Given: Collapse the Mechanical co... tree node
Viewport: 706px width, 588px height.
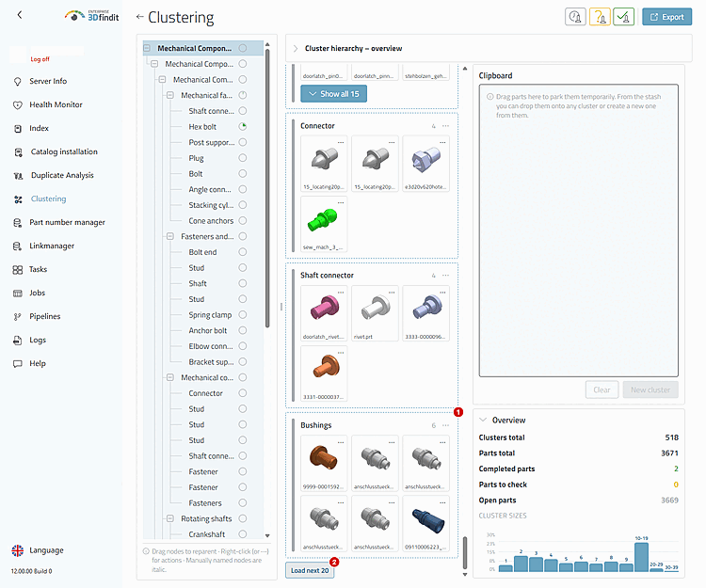Looking at the screenshot, I should (x=170, y=377).
